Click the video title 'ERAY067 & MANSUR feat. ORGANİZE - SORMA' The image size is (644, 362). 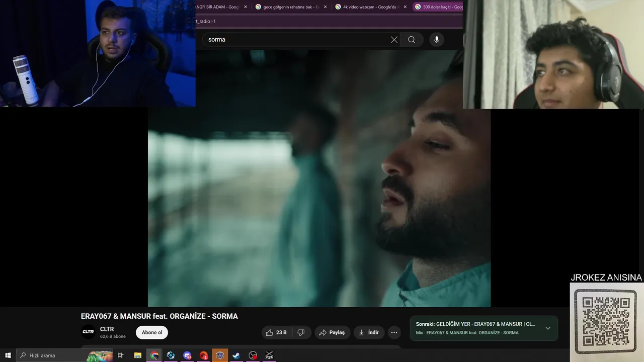coord(159,316)
